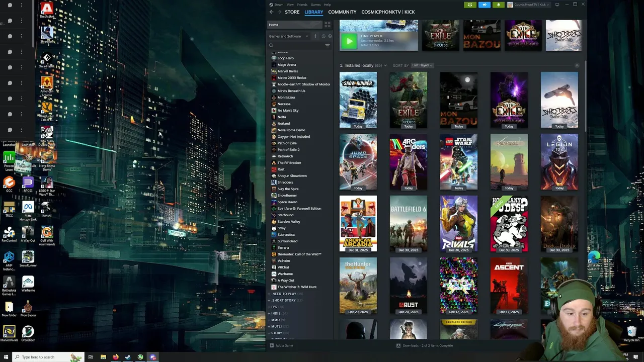The height and width of the screenshot is (362, 644).
Task: Open the Meta Horizon Link desktop icon
Action: 28,211
